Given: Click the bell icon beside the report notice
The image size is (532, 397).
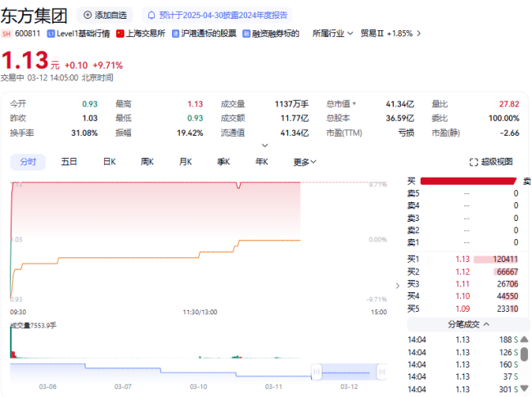Looking at the screenshot, I should (x=151, y=16).
